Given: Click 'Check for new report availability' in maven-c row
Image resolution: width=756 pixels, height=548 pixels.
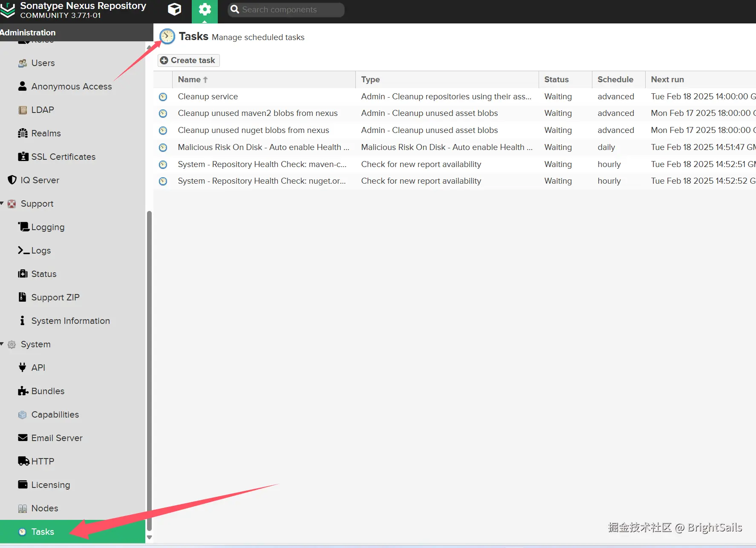Looking at the screenshot, I should (421, 164).
